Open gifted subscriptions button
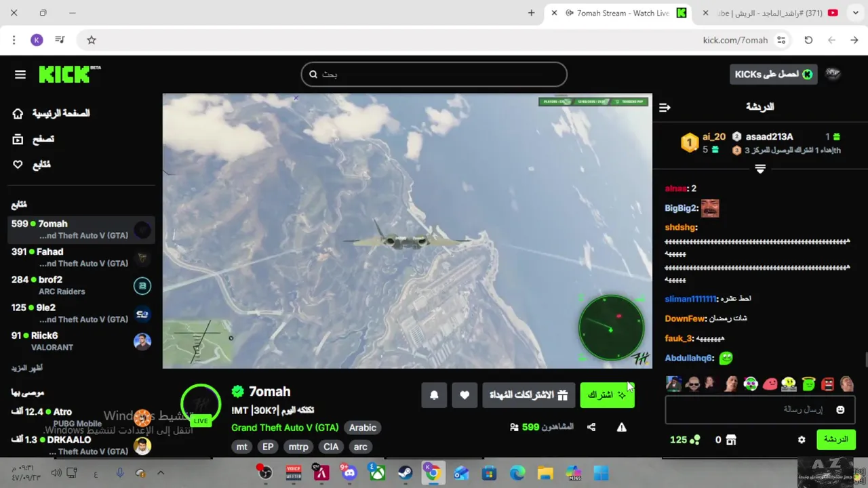 (529, 395)
